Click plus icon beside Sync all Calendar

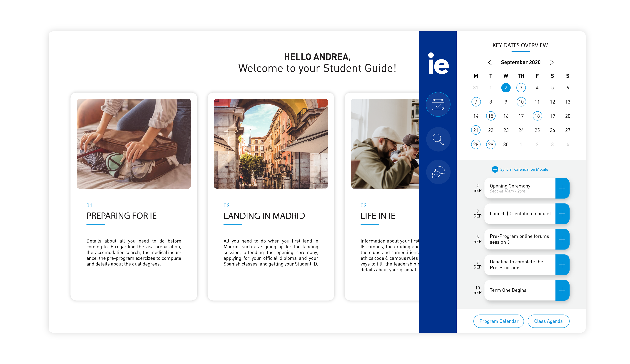click(495, 169)
